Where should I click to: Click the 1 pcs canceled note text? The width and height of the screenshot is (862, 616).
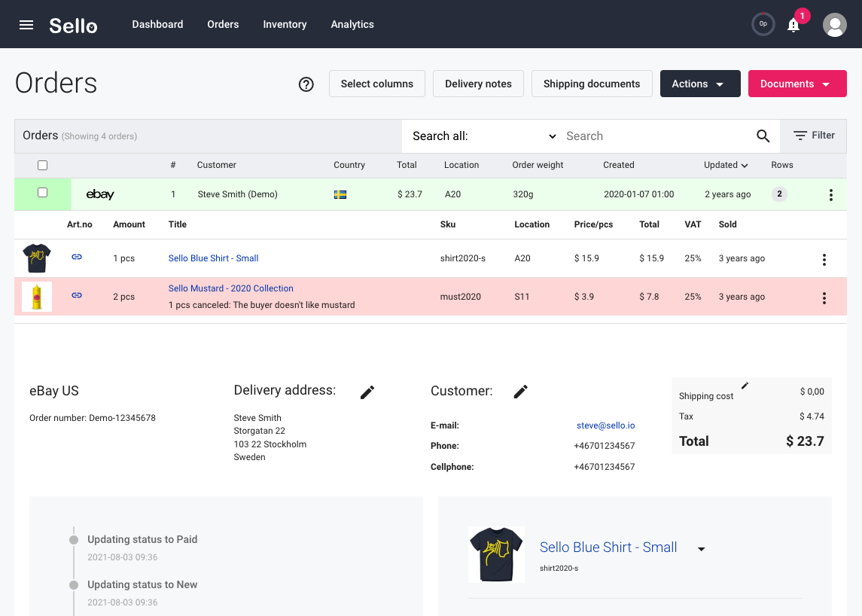(262, 305)
